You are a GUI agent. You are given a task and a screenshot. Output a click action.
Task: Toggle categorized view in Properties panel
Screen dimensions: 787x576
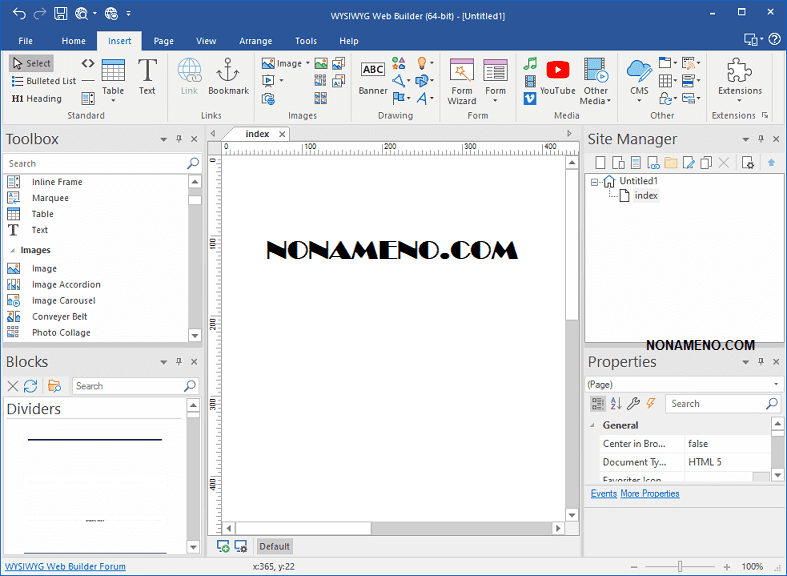pos(597,404)
